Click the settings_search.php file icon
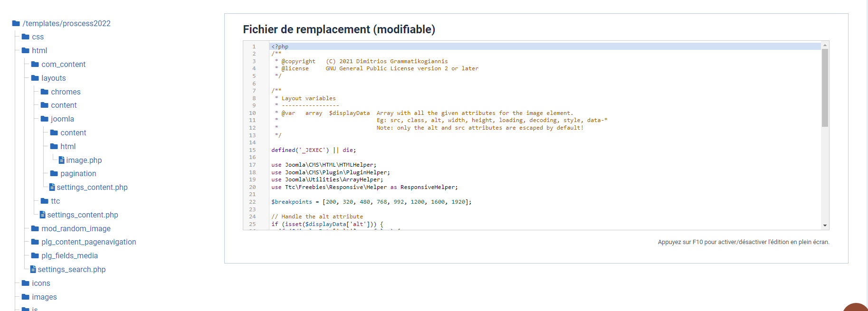Screen dimensions: 868x311 point(33,269)
